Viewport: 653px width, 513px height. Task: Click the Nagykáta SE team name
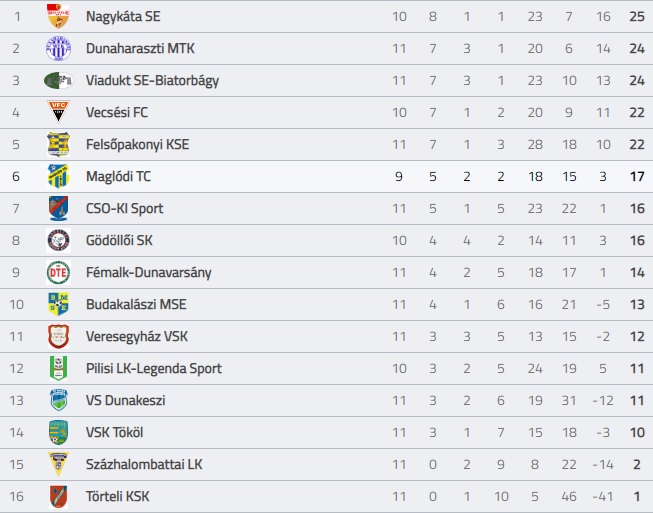point(123,16)
